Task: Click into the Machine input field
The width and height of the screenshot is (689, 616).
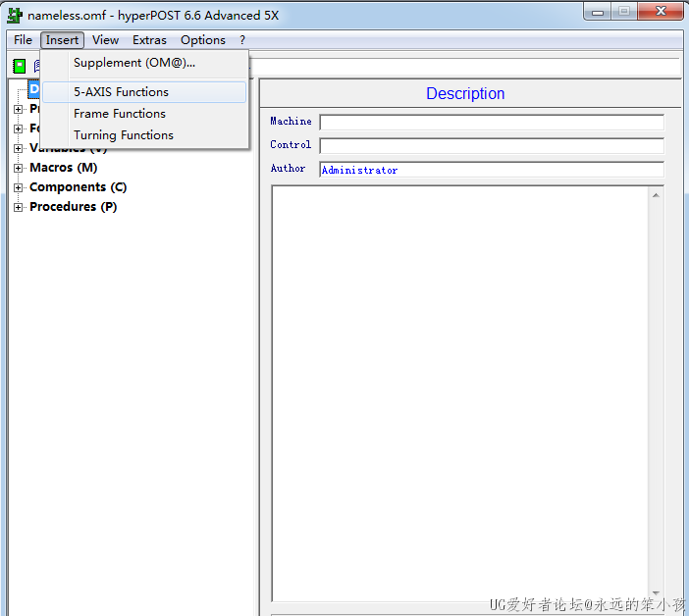Action: 492,122
